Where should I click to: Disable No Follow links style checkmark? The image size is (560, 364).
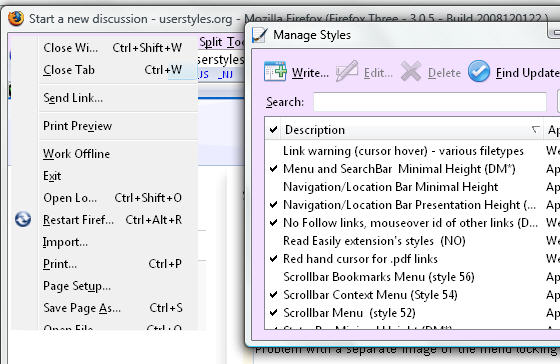pyautogui.click(x=274, y=223)
